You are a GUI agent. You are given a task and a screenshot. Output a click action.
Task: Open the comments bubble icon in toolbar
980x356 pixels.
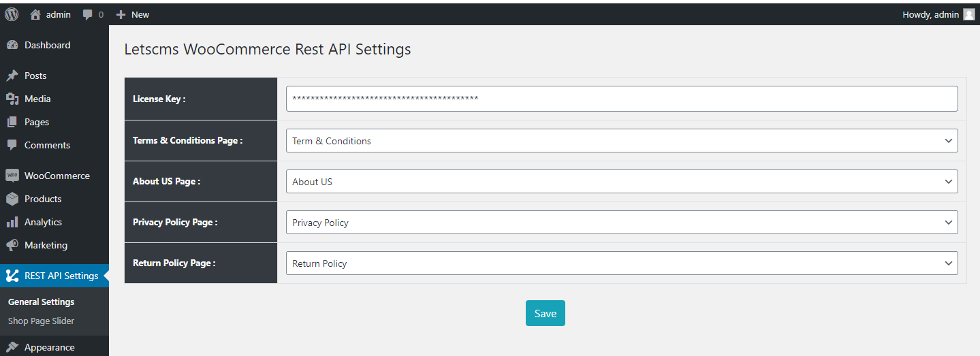[x=88, y=14]
